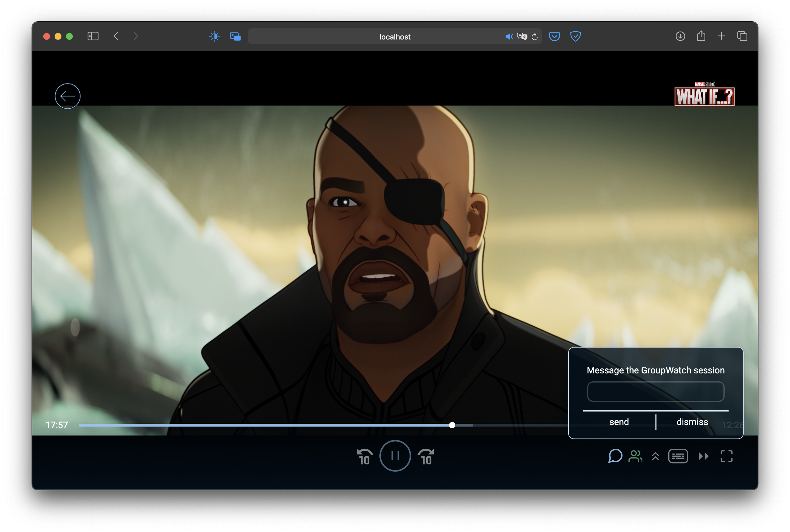Viewport: 790px width, 532px height.
Task: Click the skip forward double-arrow icon
Action: tap(704, 456)
